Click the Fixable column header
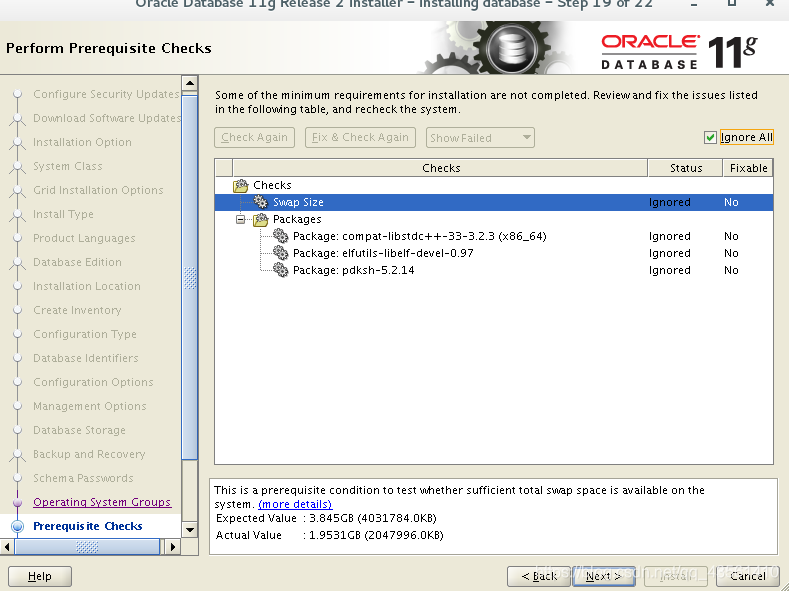 coord(748,168)
